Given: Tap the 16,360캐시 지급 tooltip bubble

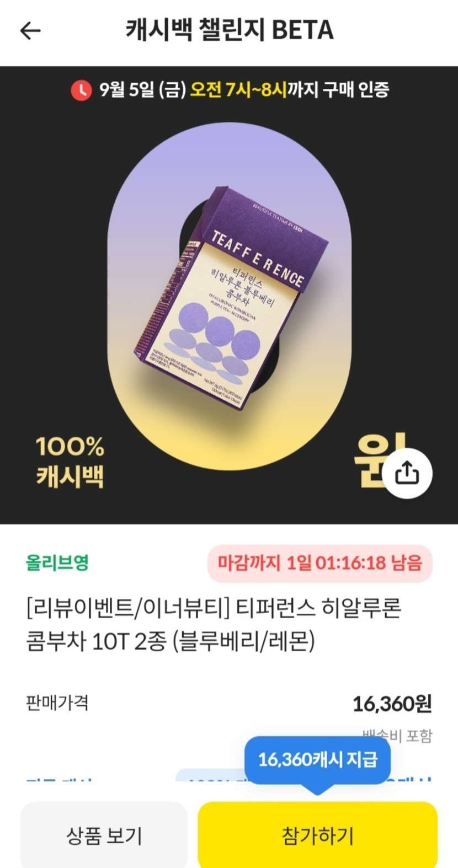Looking at the screenshot, I should 317,760.
